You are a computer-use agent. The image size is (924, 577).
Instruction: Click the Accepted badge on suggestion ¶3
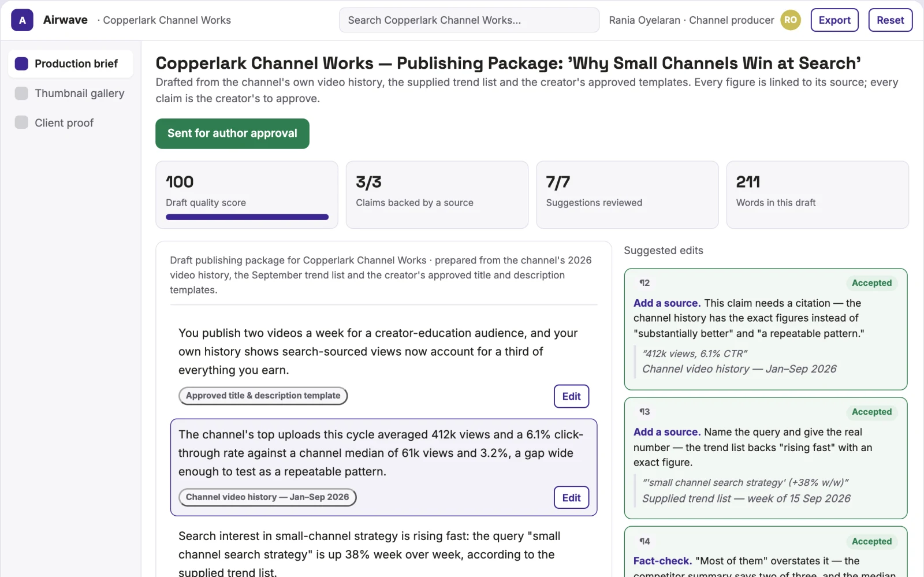tap(872, 412)
